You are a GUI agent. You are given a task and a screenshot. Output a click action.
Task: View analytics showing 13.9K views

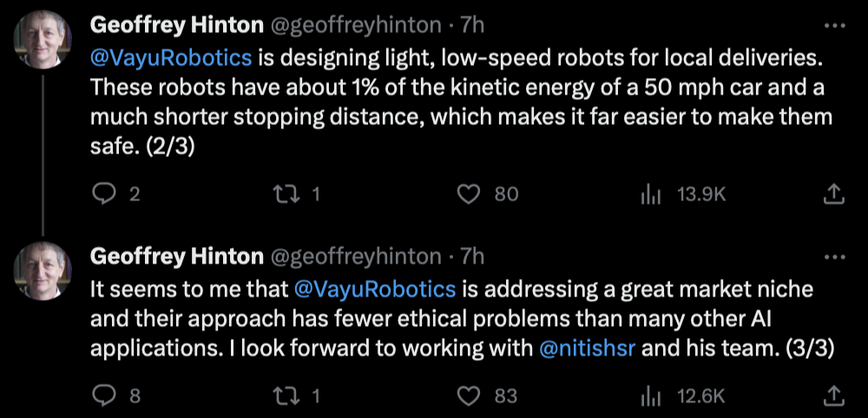649,194
